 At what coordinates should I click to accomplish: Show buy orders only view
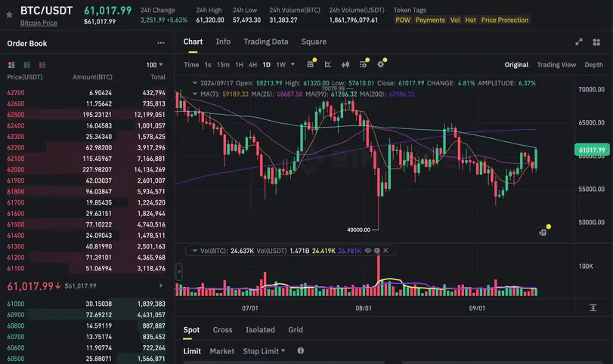coord(27,65)
